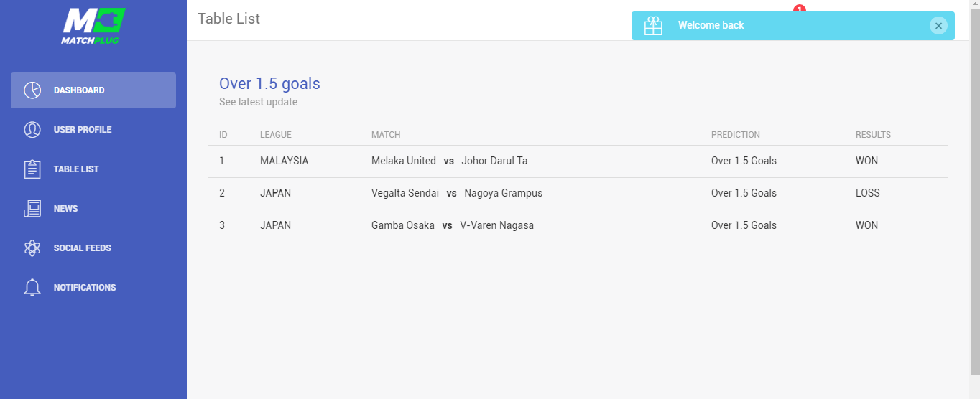Click the News newspaper icon

point(32,209)
